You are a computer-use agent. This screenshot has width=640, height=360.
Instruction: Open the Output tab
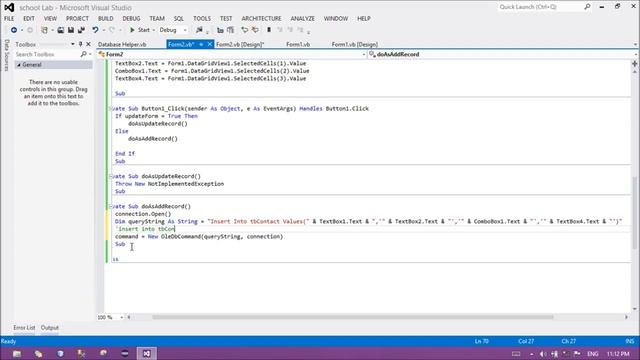[50, 327]
